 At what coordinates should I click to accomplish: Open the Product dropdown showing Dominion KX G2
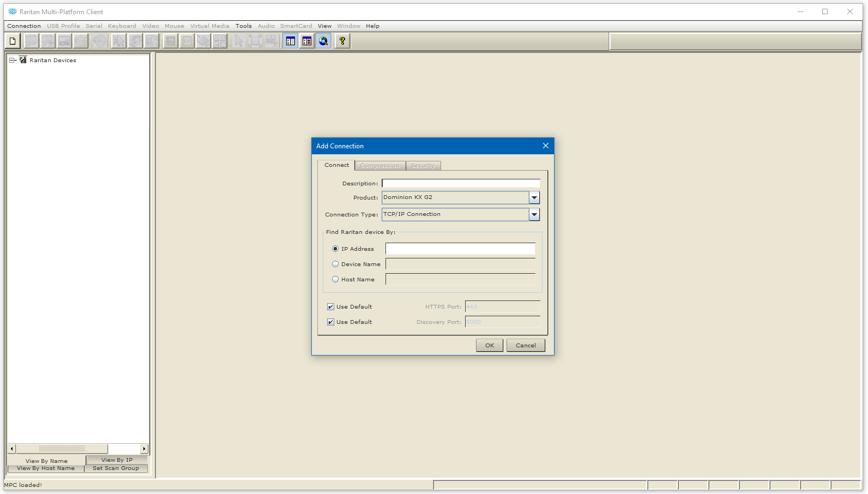click(x=534, y=197)
